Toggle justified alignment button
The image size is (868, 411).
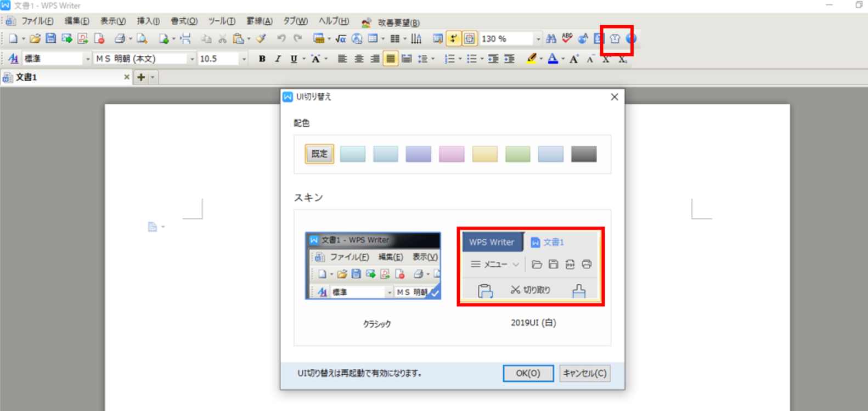(390, 59)
